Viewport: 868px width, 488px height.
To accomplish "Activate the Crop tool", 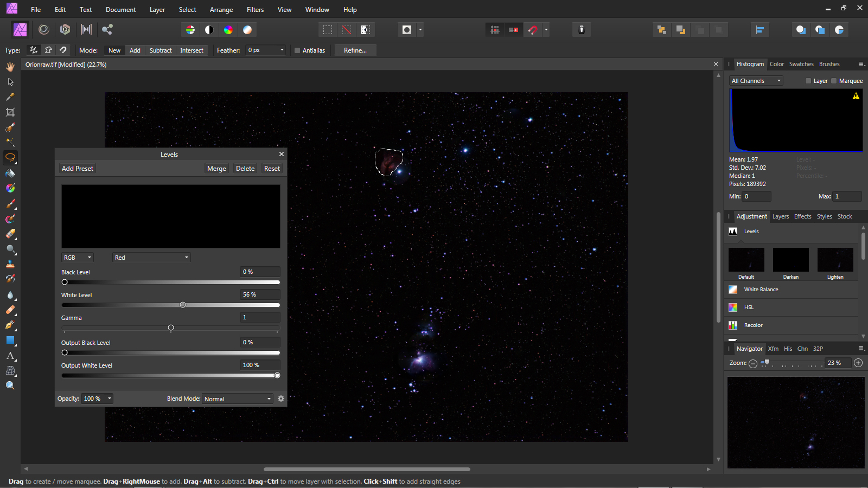I will [10, 112].
